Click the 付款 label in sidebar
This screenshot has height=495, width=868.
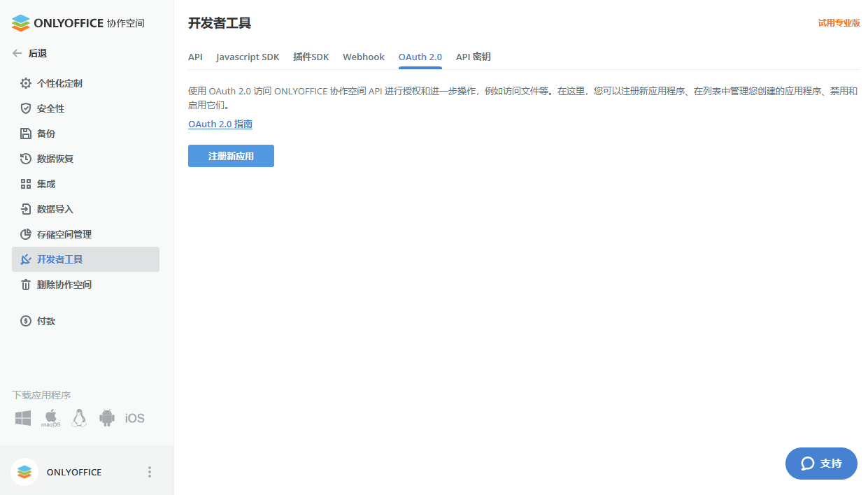(46, 321)
